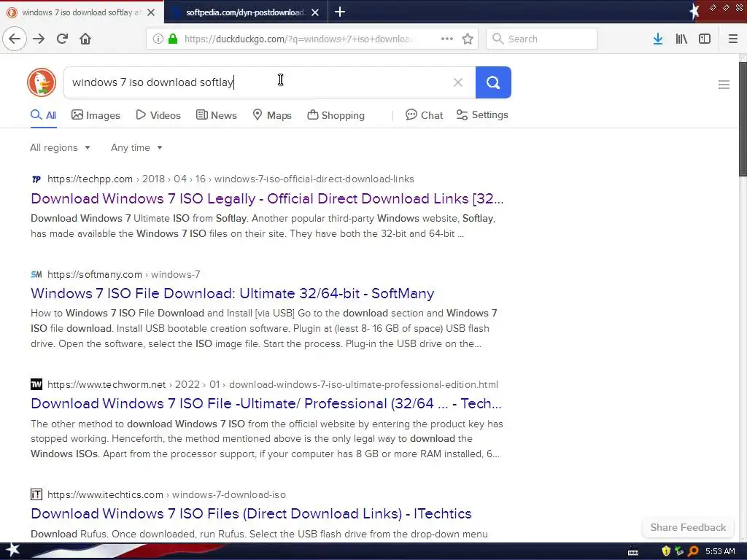The width and height of the screenshot is (747, 560).
Task: Focus the Firefox address bar URL
Action: coord(299,39)
